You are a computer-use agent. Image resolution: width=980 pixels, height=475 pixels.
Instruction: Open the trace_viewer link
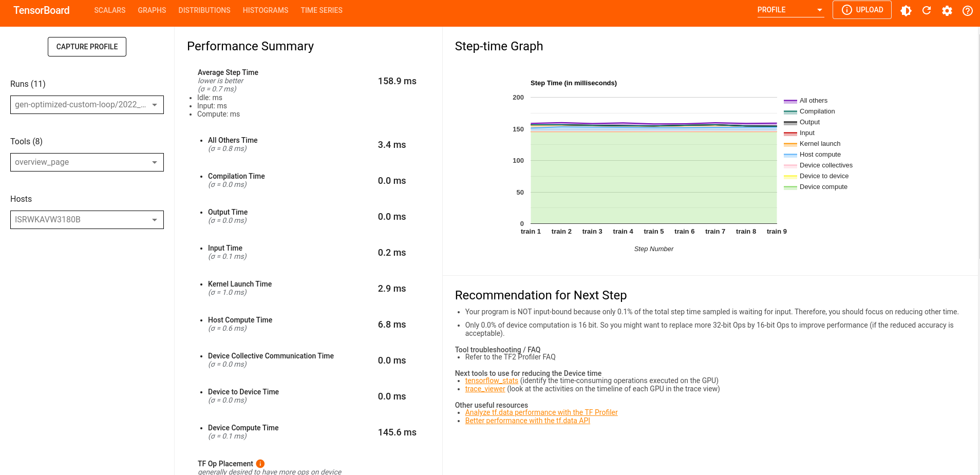(x=485, y=389)
